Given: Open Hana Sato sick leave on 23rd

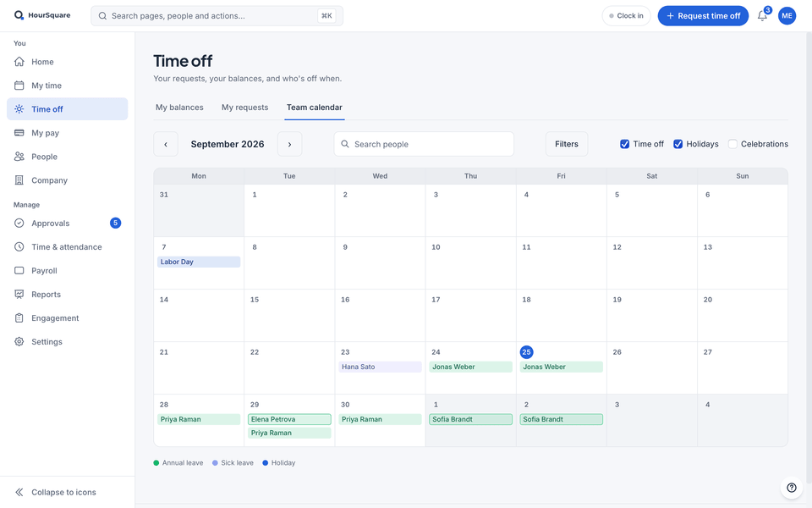Looking at the screenshot, I should tap(380, 367).
